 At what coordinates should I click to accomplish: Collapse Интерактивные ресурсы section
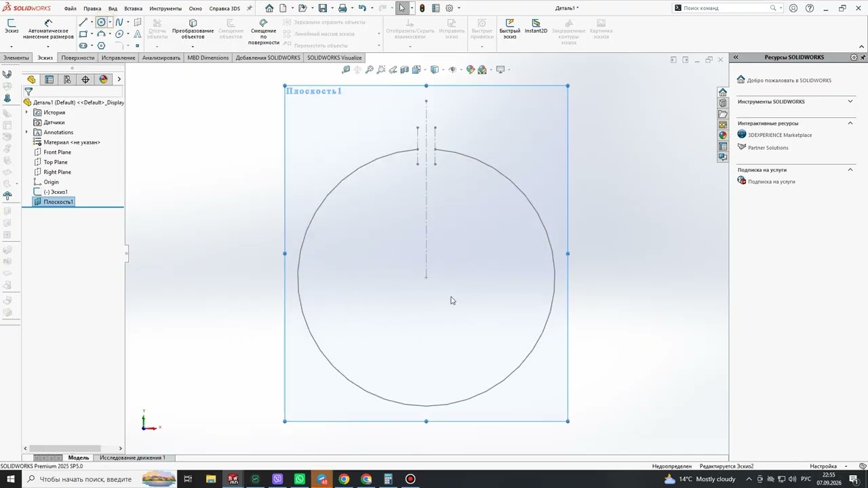pyautogui.click(x=850, y=123)
